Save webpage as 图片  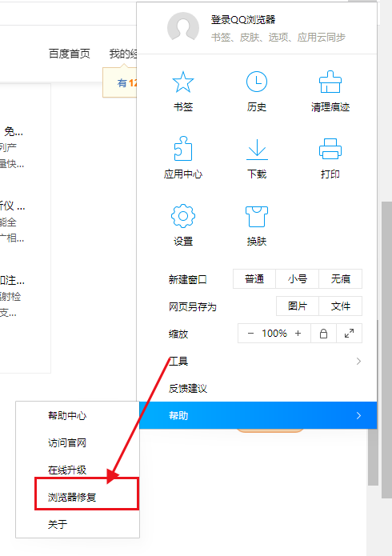[x=298, y=306]
